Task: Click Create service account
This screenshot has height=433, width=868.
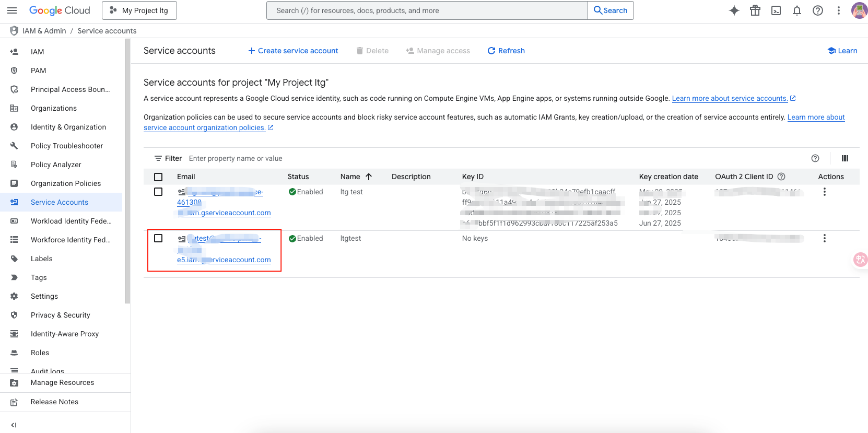Action: click(293, 51)
